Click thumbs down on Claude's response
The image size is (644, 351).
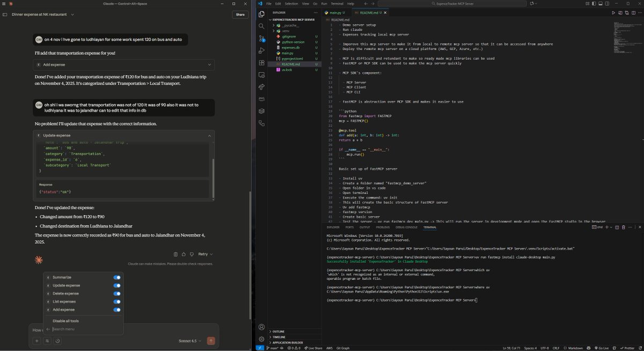click(192, 254)
